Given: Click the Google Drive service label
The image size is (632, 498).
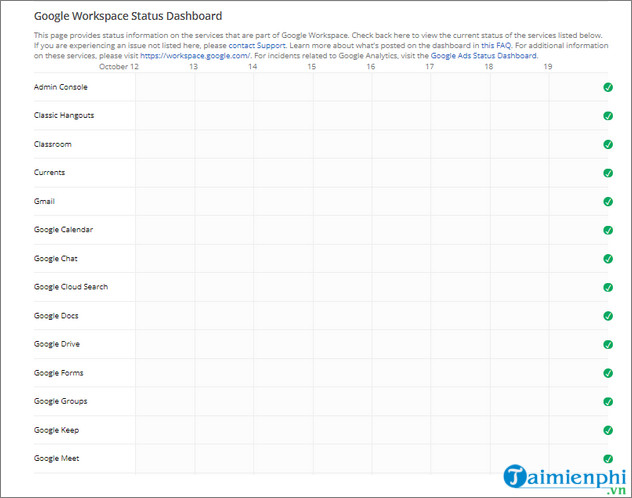Looking at the screenshot, I should pos(57,344).
